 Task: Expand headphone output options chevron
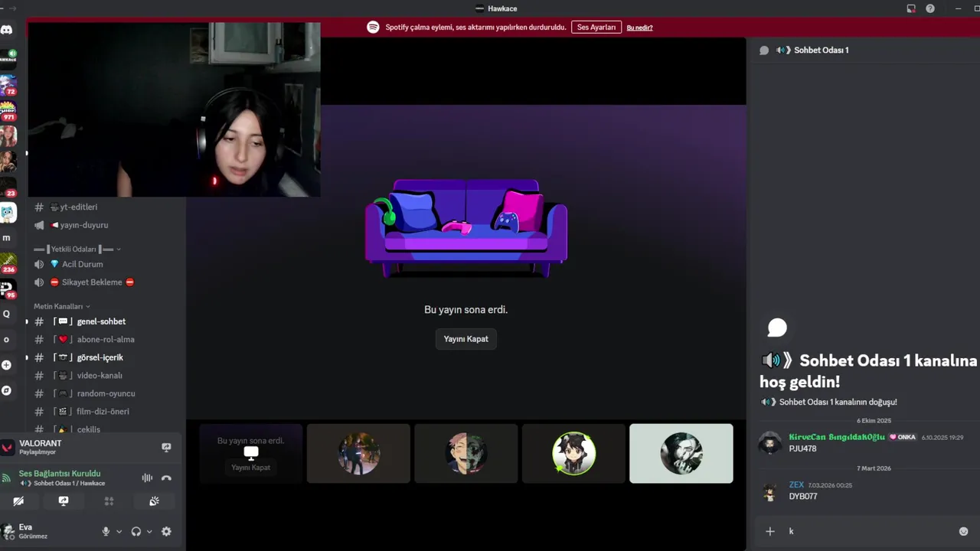[x=149, y=531]
